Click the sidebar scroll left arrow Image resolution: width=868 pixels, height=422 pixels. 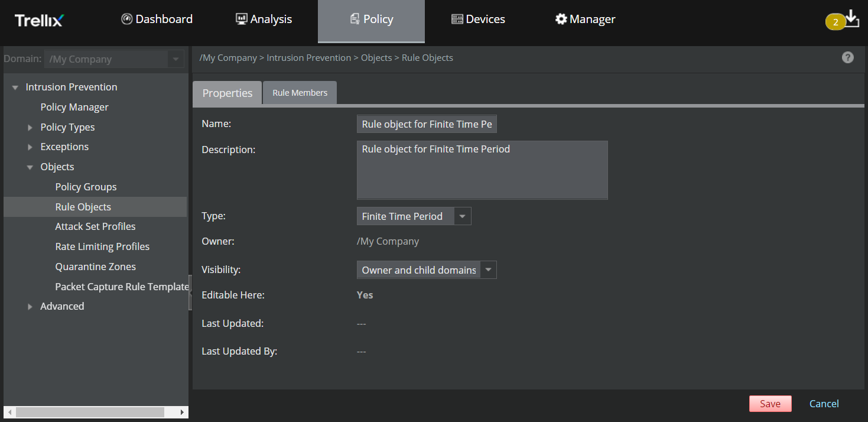(x=9, y=412)
